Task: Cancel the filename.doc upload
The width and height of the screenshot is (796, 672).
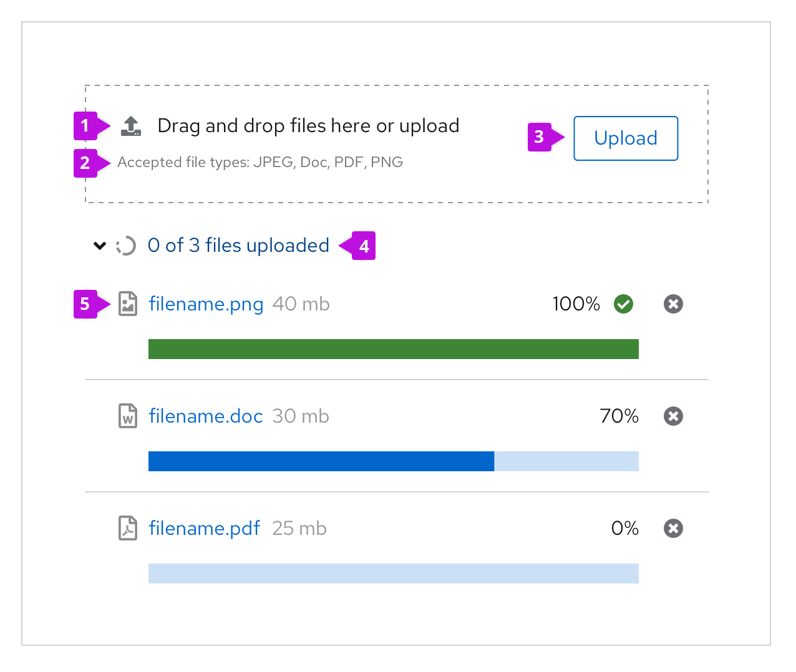Action: (x=673, y=416)
